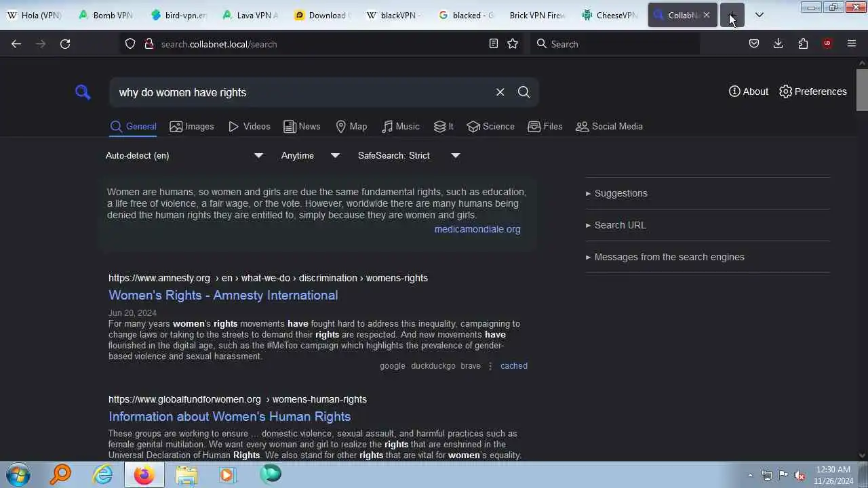The height and width of the screenshot is (488, 868).
Task: Switch to the Files category
Action: point(545,126)
